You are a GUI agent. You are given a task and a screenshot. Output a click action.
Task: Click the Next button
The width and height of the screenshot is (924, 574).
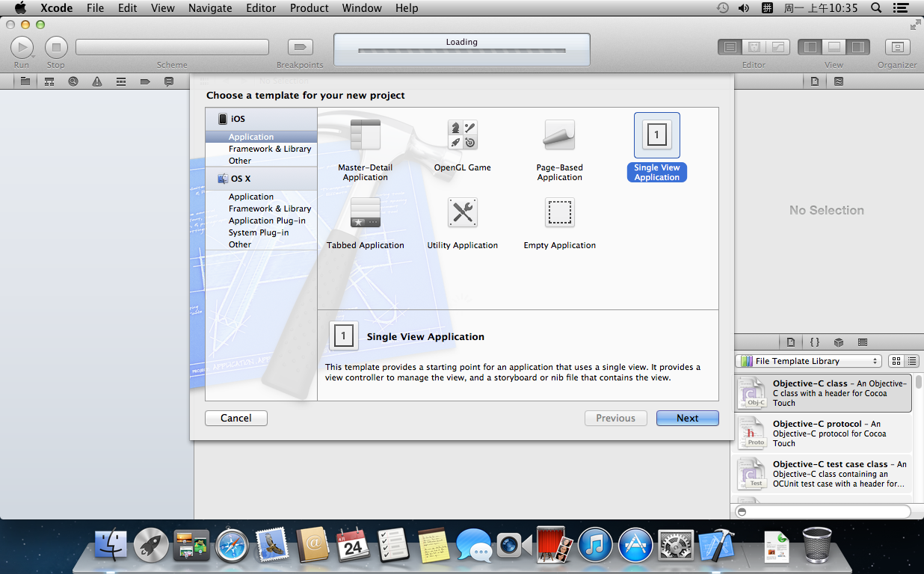click(688, 419)
